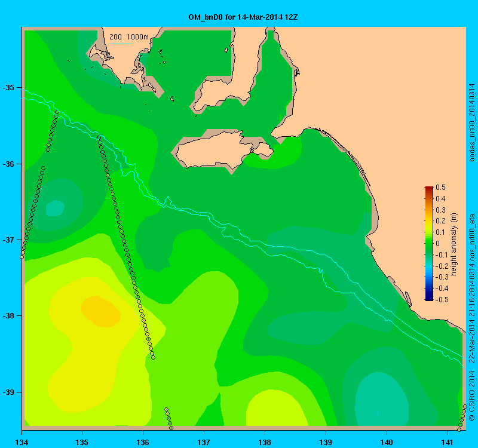Viewport: 478px width, 448px height.
Task: Click colorbar value -0.2
Action: (x=442, y=266)
